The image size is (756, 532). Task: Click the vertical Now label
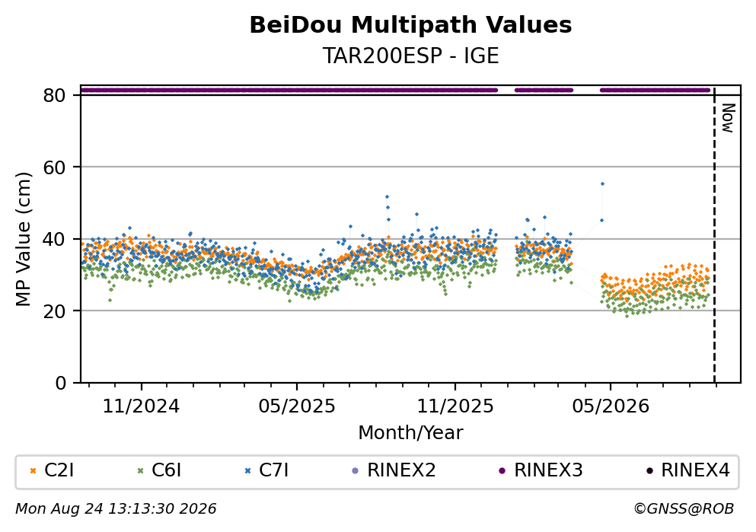point(728,118)
